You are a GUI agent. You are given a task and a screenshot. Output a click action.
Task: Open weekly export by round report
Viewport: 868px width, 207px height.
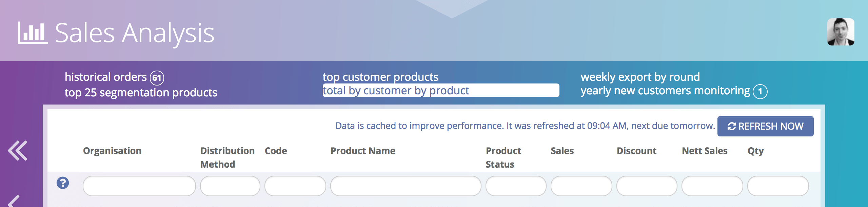640,77
